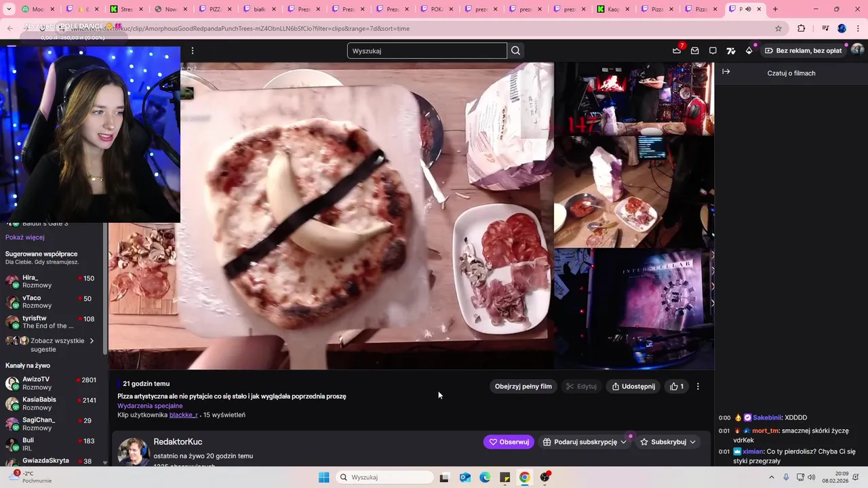
Task: Like the clip with thumbs-up button
Action: point(677,386)
